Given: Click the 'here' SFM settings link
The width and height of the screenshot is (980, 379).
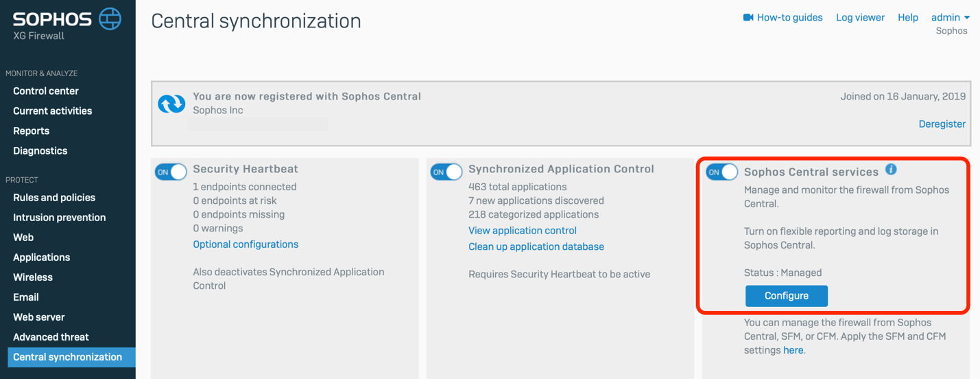Looking at the screenshot, I should coord(793,349).
